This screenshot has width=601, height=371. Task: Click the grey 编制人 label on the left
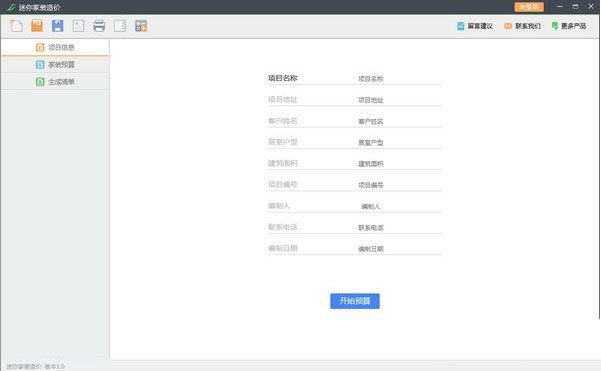[x=279, y=206]
